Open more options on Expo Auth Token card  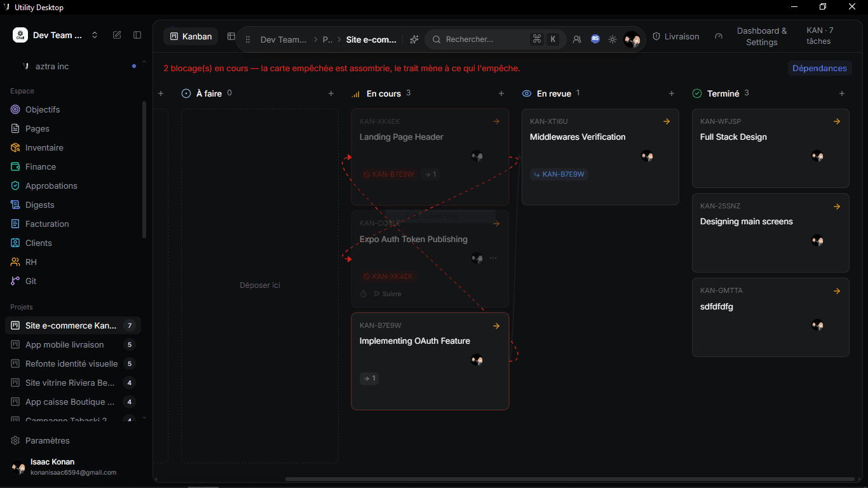pyautogui.click(x=493, y=258)
